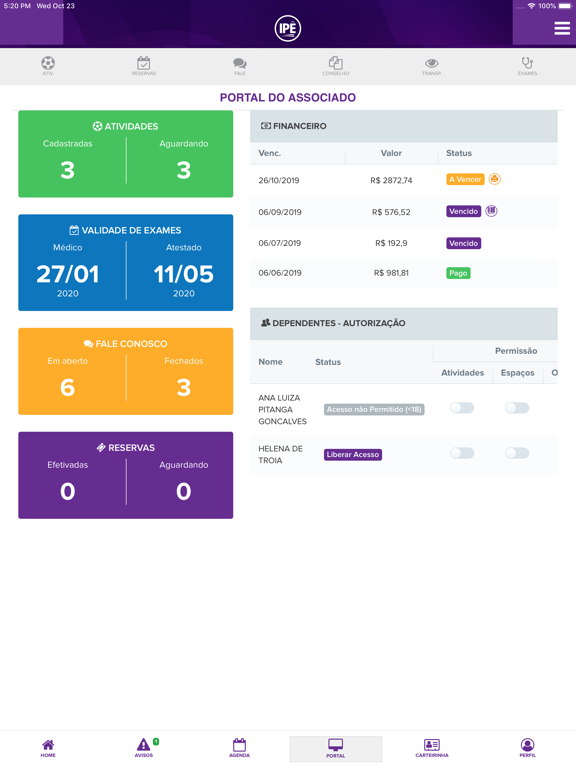
Task: Open the orange FALE CONOSCO card
Action: [x=125, y=371]
